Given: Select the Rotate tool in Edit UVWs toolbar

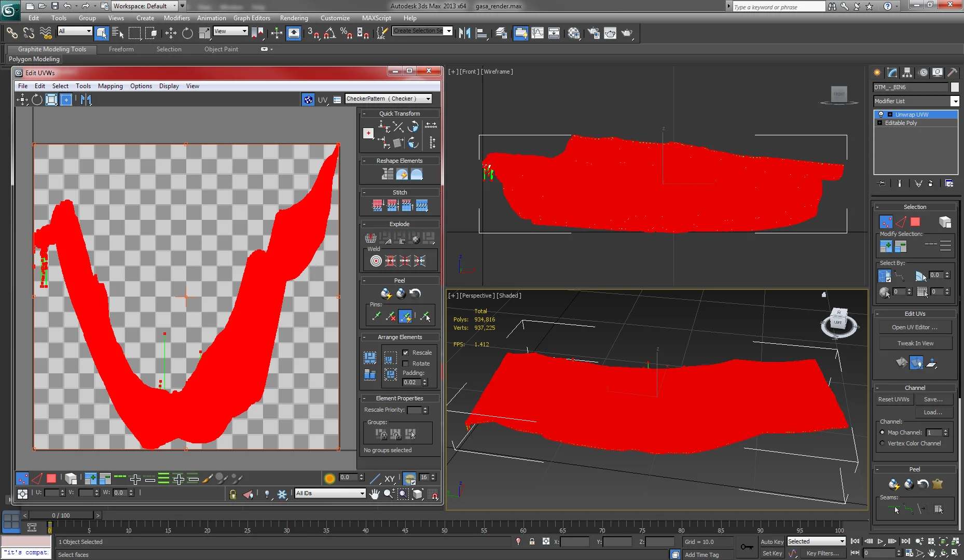Looking at the screenshot, I should (x=37, y=100).
